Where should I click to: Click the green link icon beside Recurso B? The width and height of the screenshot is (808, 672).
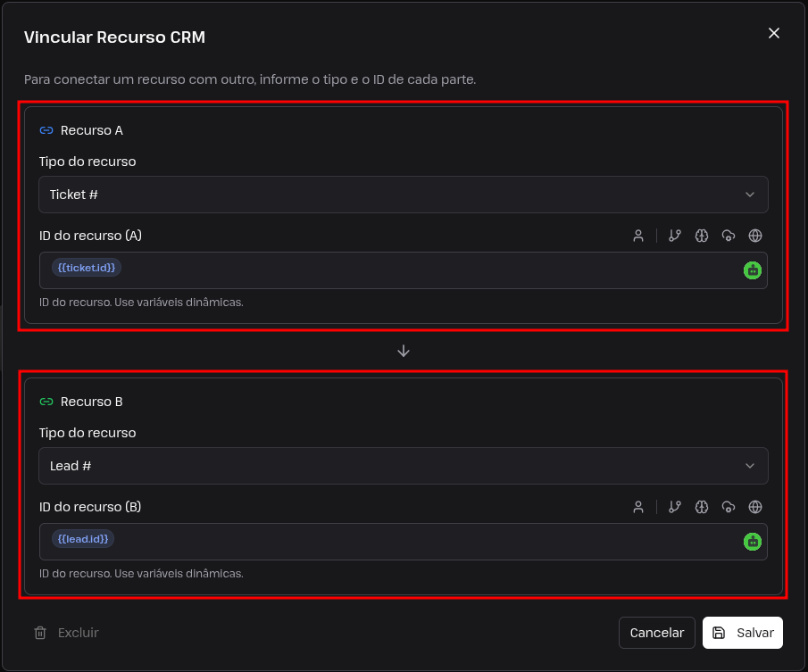coord(46,402)
